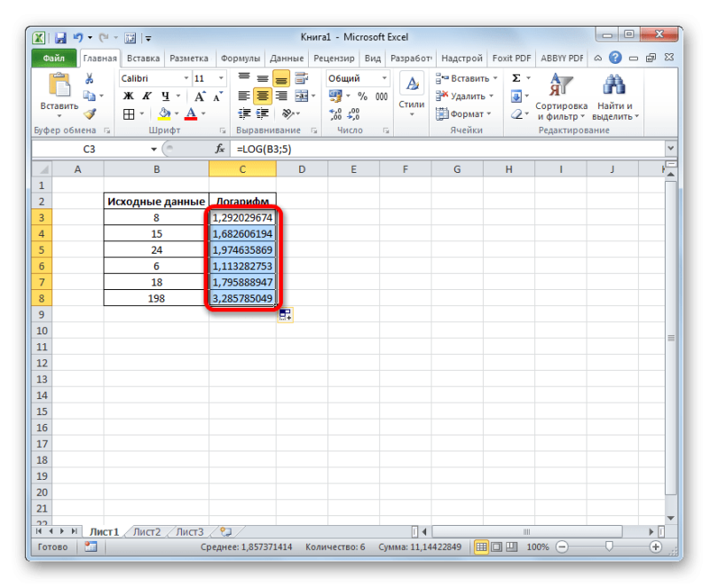Decrease indent icon
The height and width of the screenshot is (588, 710).
pos(245,114)
